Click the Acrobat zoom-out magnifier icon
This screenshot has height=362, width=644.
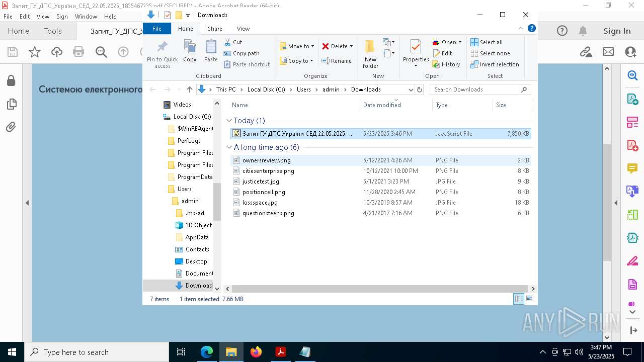click(x=101, y=52)
